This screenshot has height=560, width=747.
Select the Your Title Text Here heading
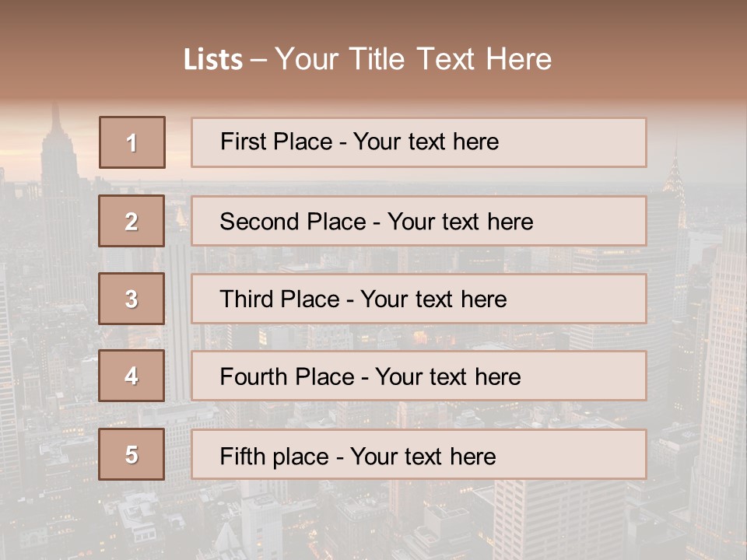pos(413,60)
